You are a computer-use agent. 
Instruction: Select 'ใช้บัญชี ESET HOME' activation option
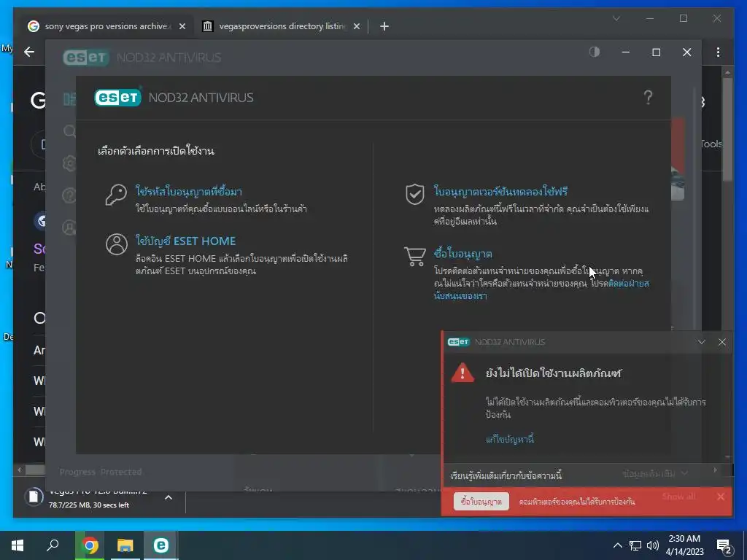point(186,241)
